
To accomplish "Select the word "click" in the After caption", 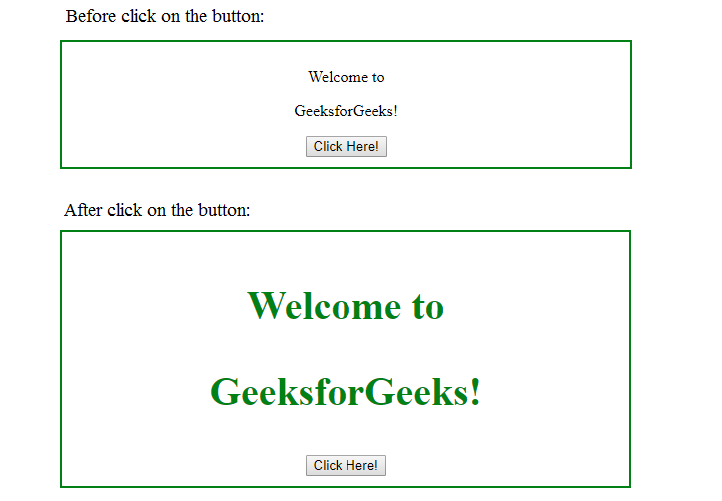I will click(x=125, y=210).
